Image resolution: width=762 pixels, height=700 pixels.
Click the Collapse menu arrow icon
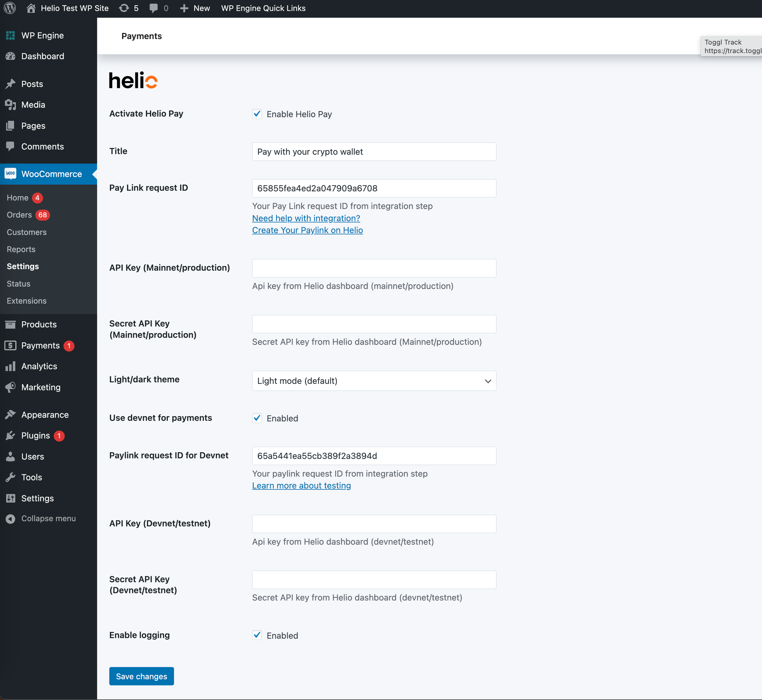coord(10,518)
